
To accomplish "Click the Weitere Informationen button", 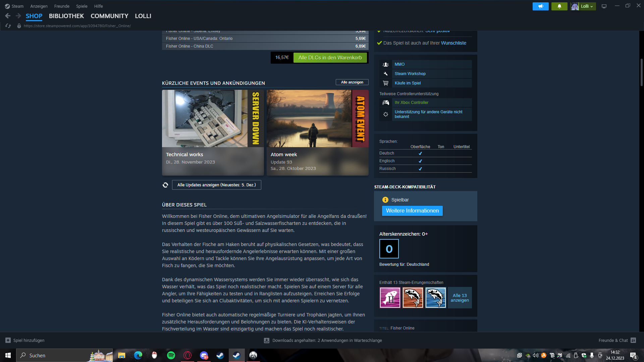I will (412, 211).
